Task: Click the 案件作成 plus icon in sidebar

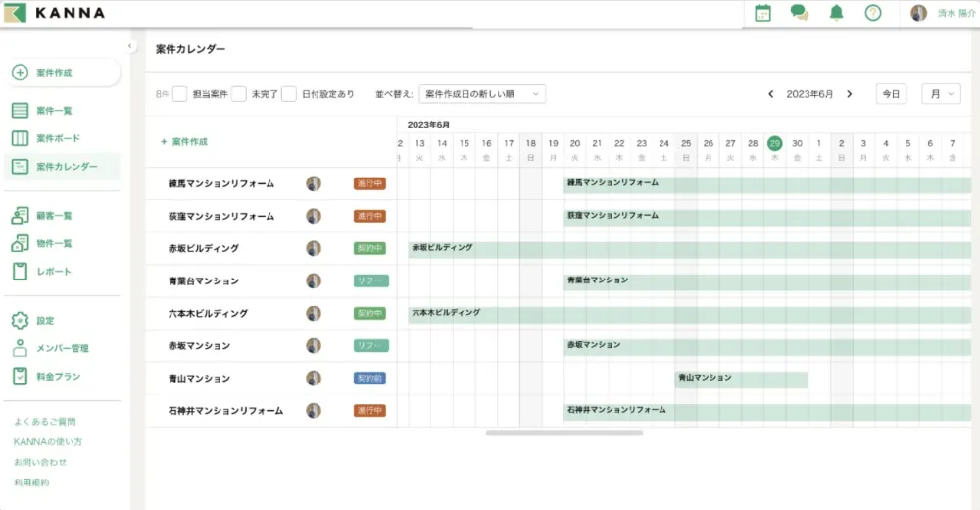Action: (20, 73)
